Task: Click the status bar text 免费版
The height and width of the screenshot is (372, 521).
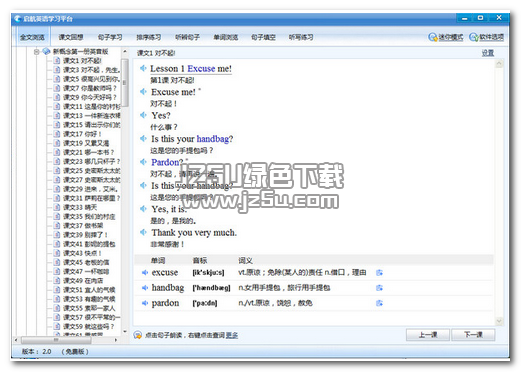Action: 75,351
